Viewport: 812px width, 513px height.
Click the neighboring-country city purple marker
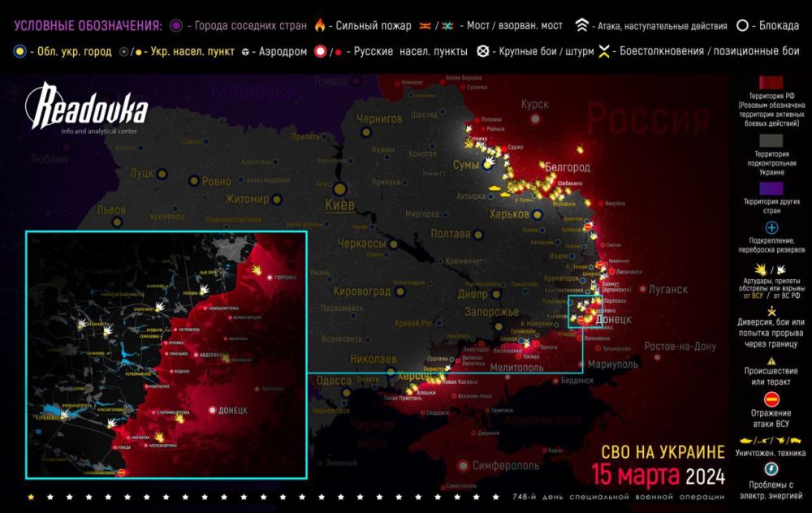(x=178, y=26)
